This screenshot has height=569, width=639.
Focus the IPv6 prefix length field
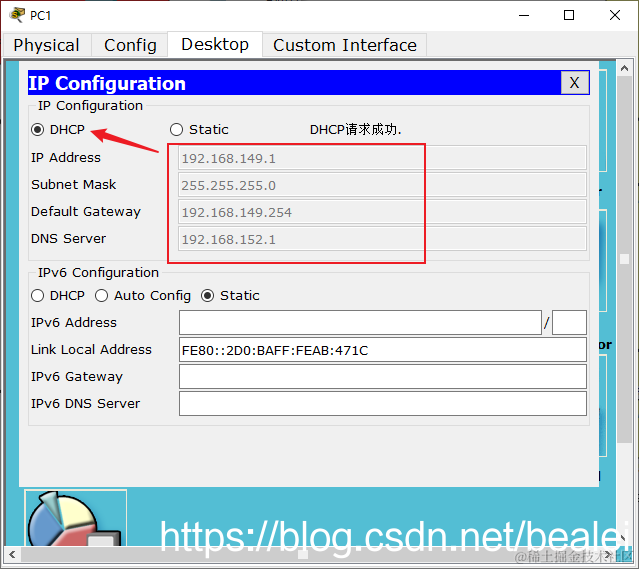(x=569, y=322)
